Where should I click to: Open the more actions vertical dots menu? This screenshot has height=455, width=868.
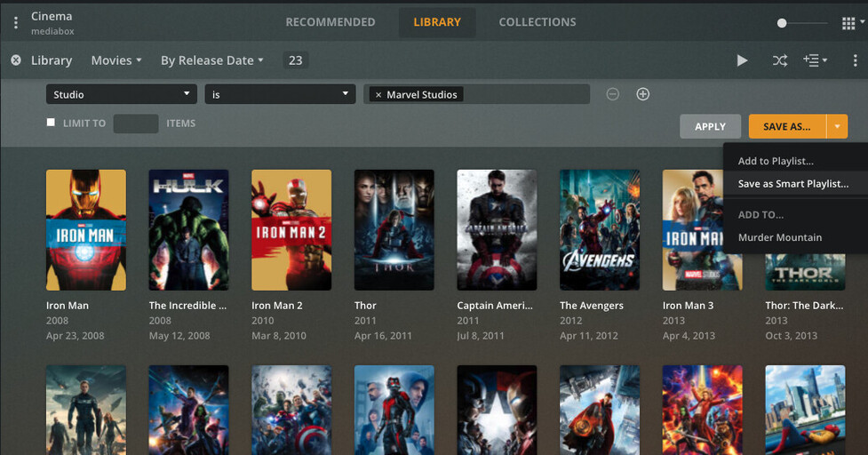coord(855,60)
